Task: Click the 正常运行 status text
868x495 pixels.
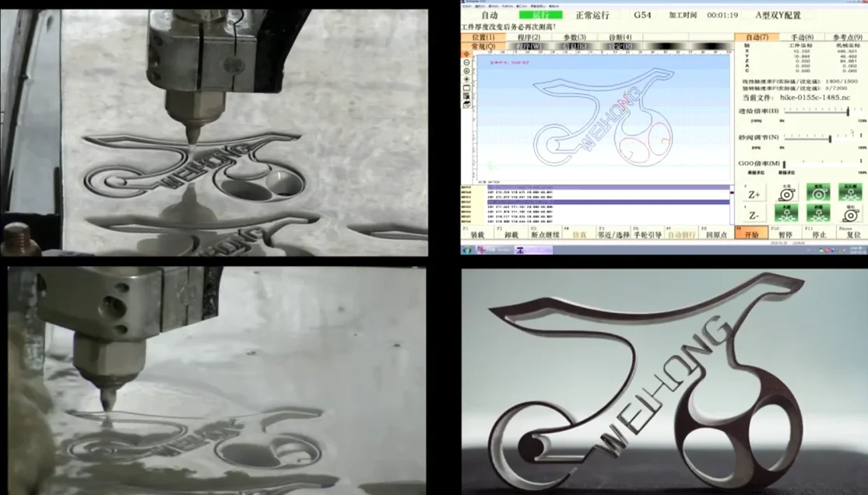Action: tap(592, 15)
